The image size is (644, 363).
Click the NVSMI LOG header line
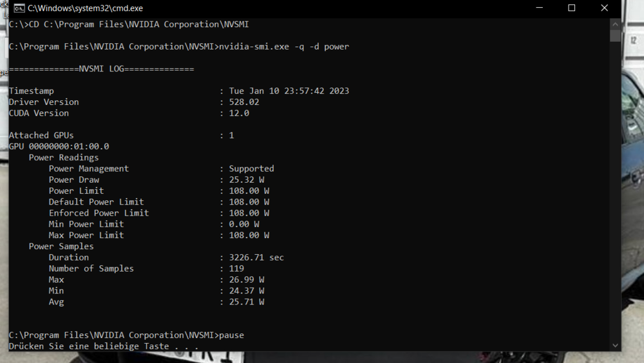101,69
